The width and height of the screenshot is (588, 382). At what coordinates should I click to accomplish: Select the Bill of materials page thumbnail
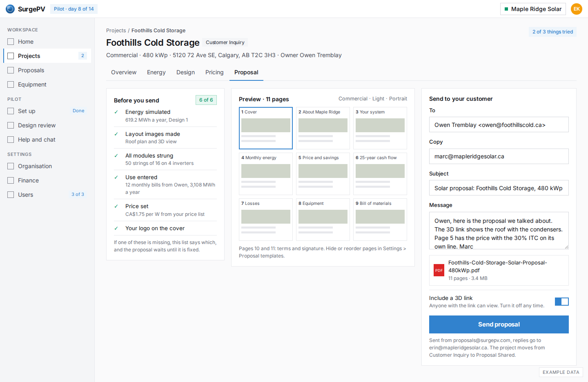pyautogui.click(x=380, y=220)
